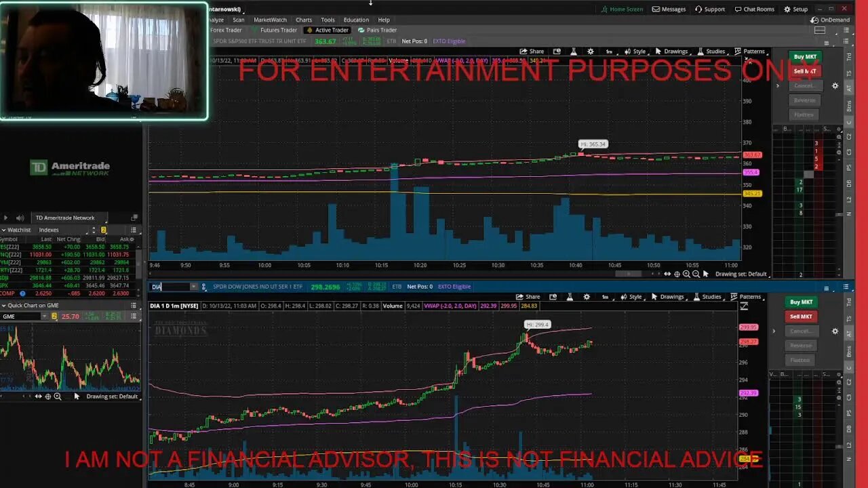The image size is (868, 488).
Task: Open the Quick Chart gadget list menu icon
Action: pyautogui.click(x=134, y=306)
